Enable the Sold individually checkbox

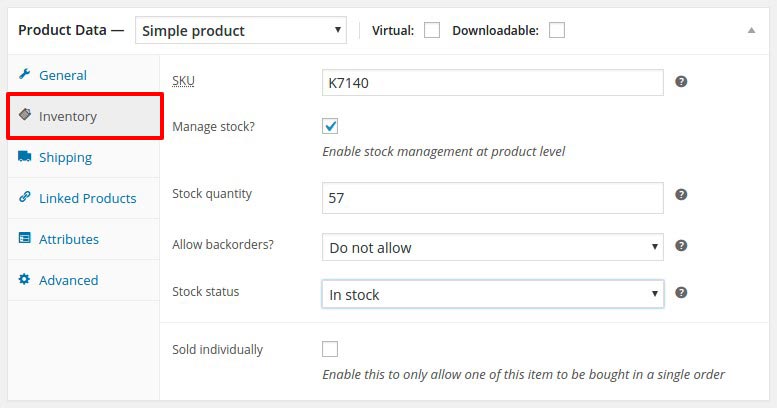(330, 349)
